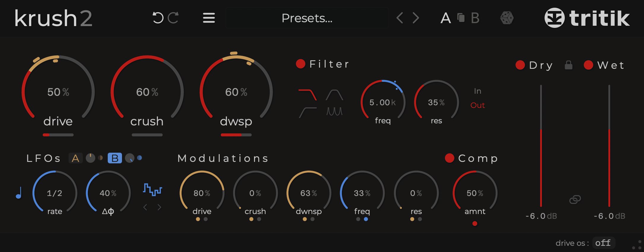644x252 pixels.
Task: Toggle the Filter section on/off
Action: (x=301, y=64)
